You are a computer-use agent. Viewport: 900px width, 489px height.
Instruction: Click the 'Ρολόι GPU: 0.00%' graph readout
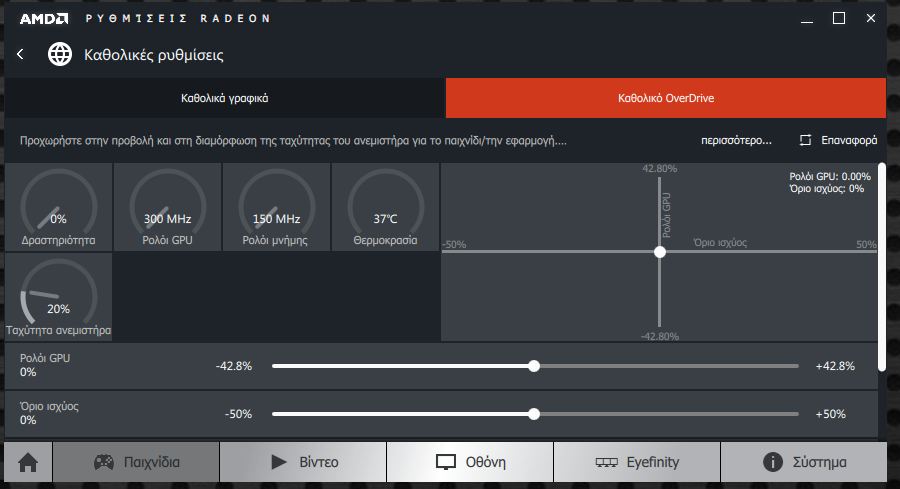pos(830,176)
